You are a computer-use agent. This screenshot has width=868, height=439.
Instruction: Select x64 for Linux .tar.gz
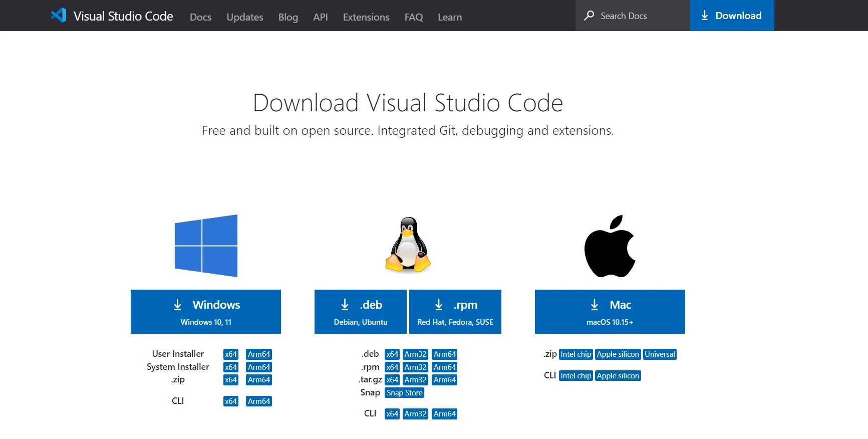pyautogui.click(x=392, y=380)
